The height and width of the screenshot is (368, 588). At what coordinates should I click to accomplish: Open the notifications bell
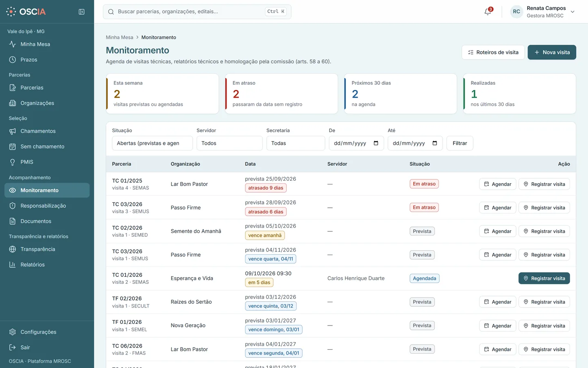coord(488,12)
